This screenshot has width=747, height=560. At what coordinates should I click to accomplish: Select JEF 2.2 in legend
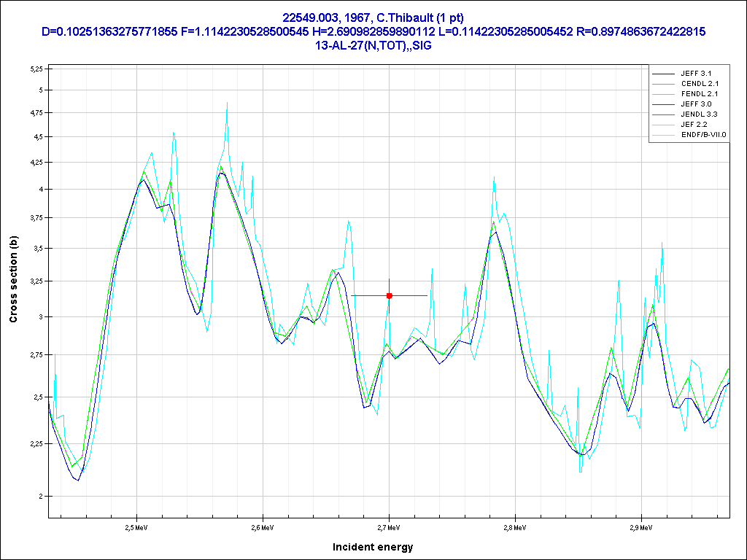pos(694,125)
